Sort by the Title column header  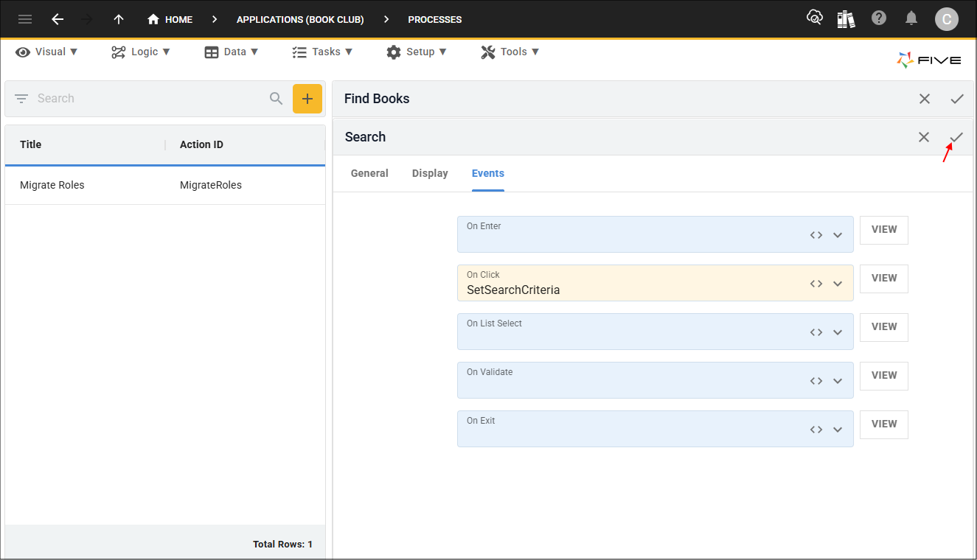[31, 144]
